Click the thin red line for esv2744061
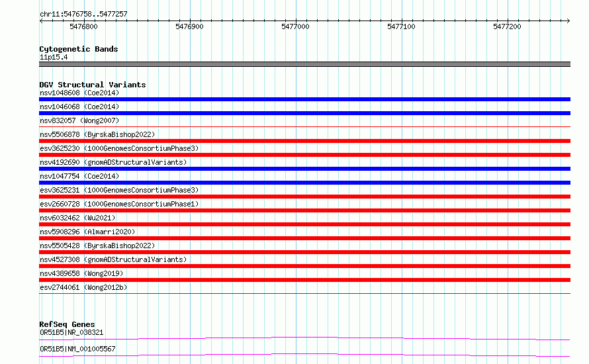 point(304,294)
